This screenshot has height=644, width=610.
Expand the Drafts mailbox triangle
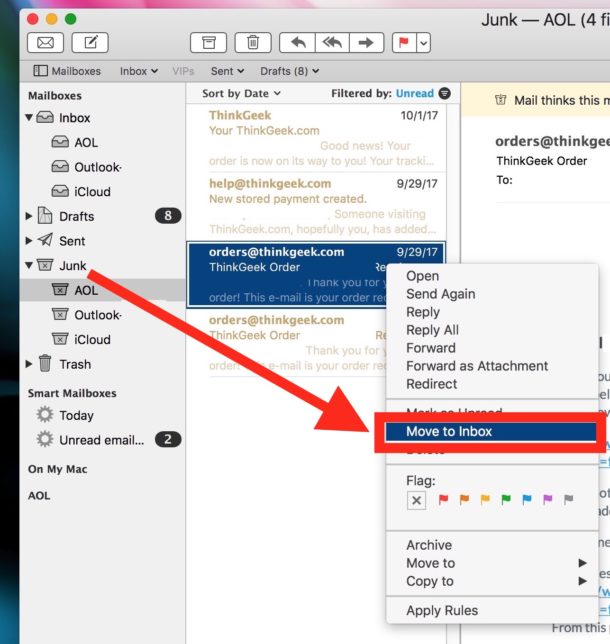point(29,216)
